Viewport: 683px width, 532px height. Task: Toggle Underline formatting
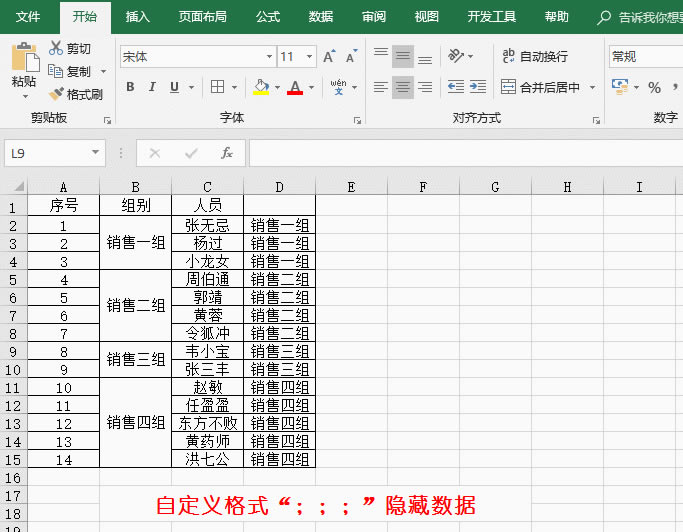[x=174, y=87]
